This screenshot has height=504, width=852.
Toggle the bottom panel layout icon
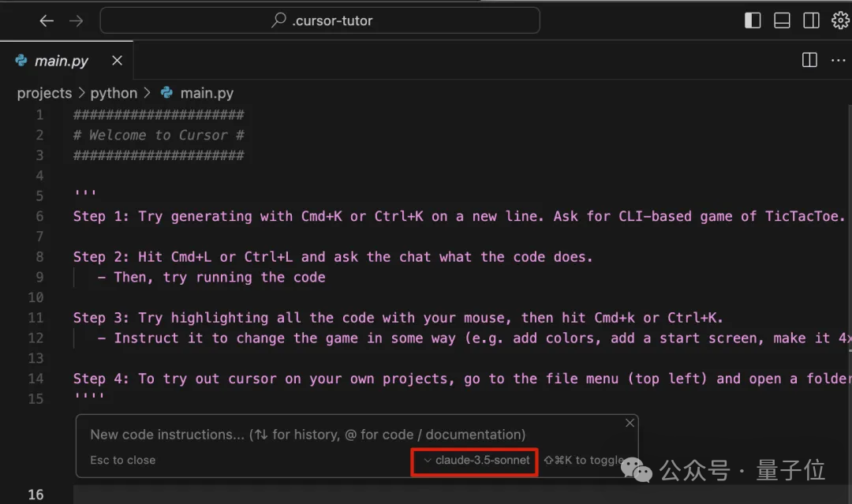pos(782,21)
